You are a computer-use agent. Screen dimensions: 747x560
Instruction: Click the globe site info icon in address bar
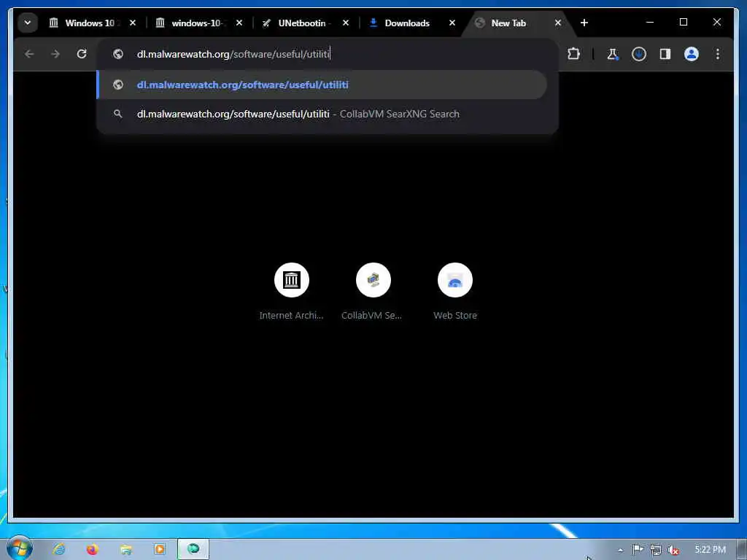click(x=118, y=54)
